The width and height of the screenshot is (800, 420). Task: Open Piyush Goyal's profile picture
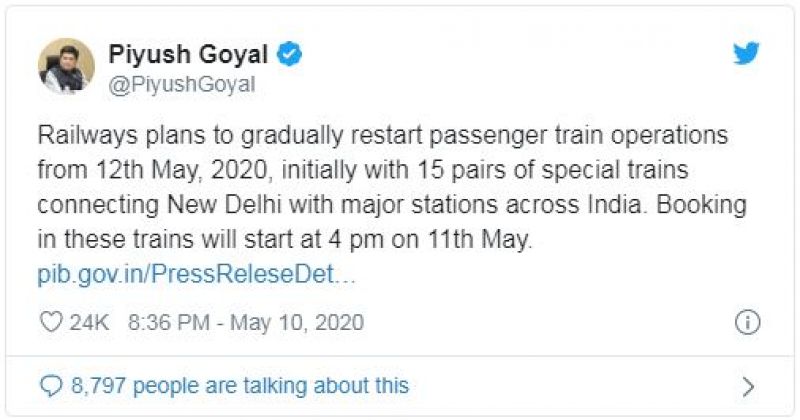pyautogui.click(x=66, y=66)
